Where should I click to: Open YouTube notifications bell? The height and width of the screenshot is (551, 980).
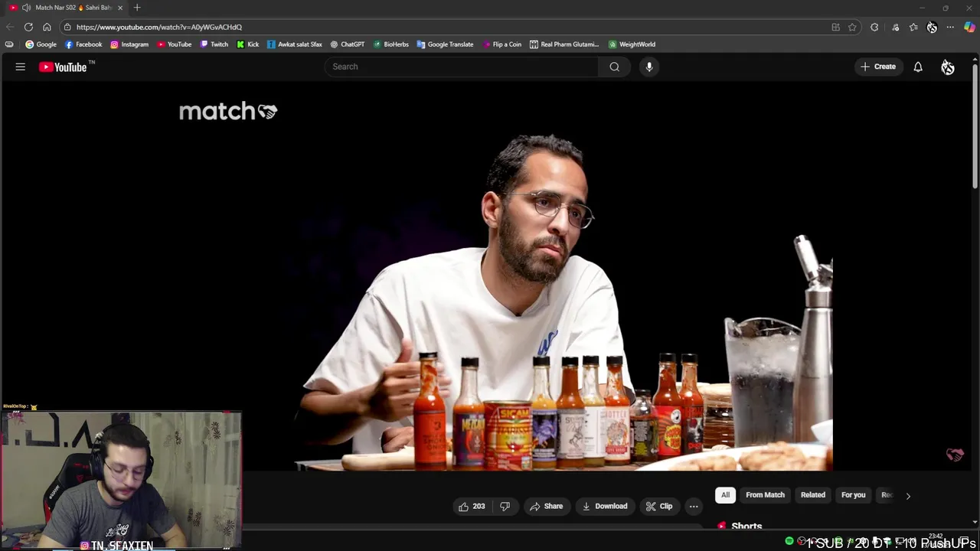click(x=918, y=67)
